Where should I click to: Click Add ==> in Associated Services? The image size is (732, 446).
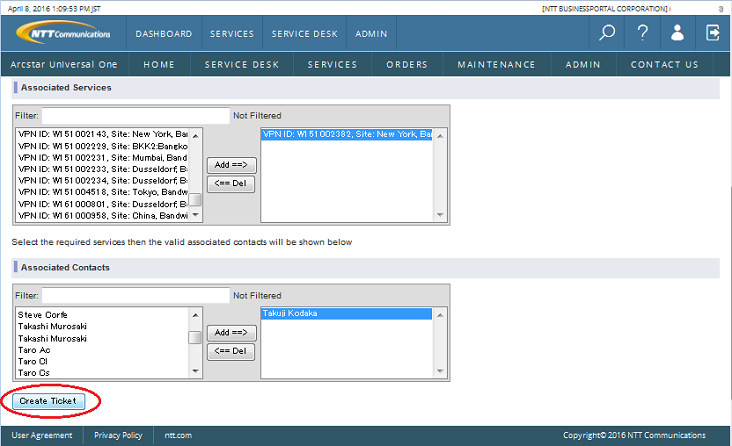pos(231,165)
